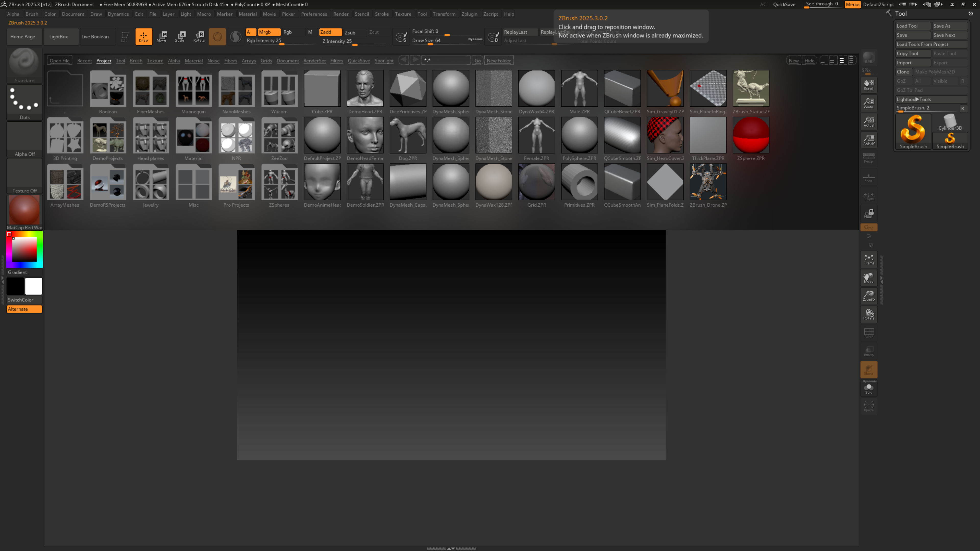Click the Zoom3D icon on the right shelf

click(868, 295)
